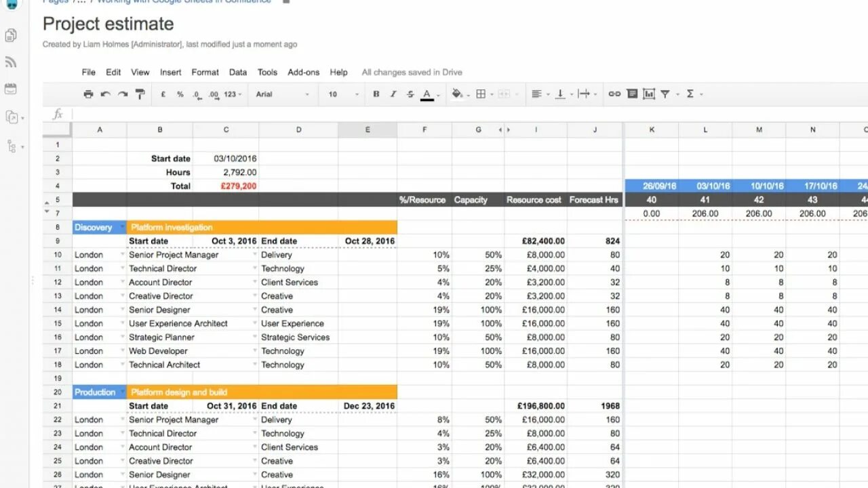This screenshot has width=868, height=488.
Task: Click the print icon
Action: click(88, 94)
